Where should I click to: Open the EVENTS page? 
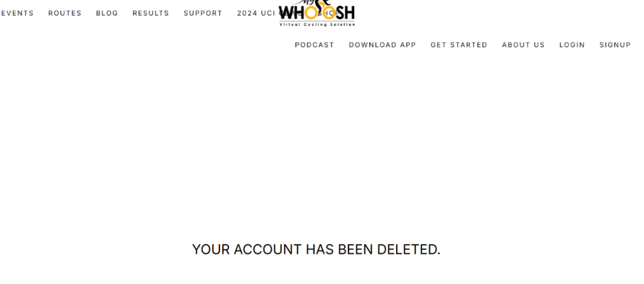pyautogui.click(x=17, y=13)
